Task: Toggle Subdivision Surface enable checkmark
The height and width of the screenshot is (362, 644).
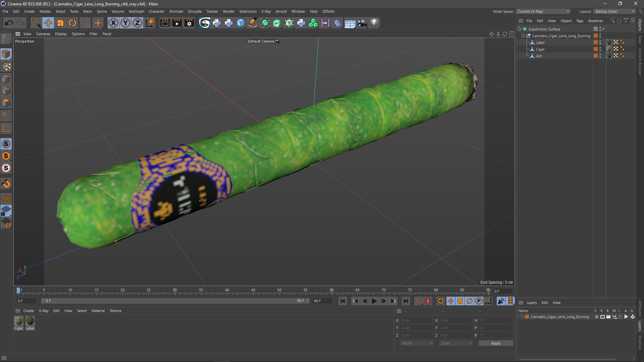Action: 604,29
